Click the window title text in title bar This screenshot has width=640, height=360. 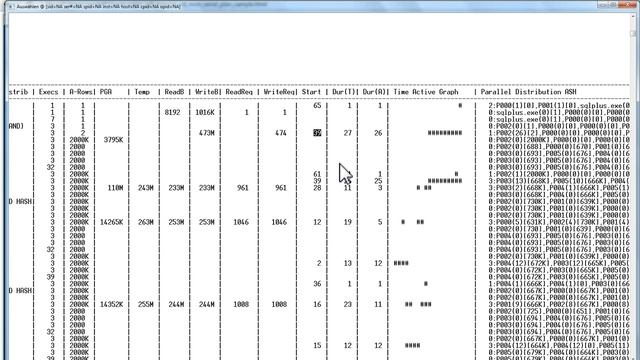coord(98,7)
